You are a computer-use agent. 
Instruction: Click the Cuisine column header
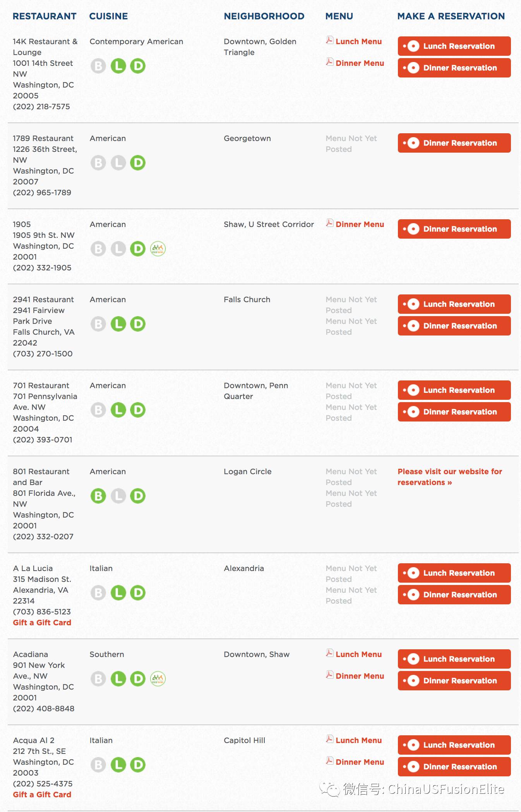click(108, 16)
